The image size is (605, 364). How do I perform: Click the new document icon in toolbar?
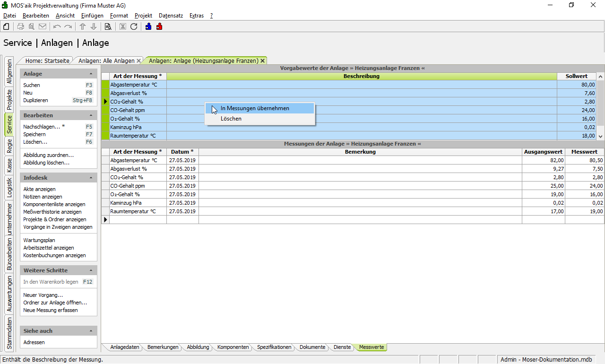click(x=6, y=26)
